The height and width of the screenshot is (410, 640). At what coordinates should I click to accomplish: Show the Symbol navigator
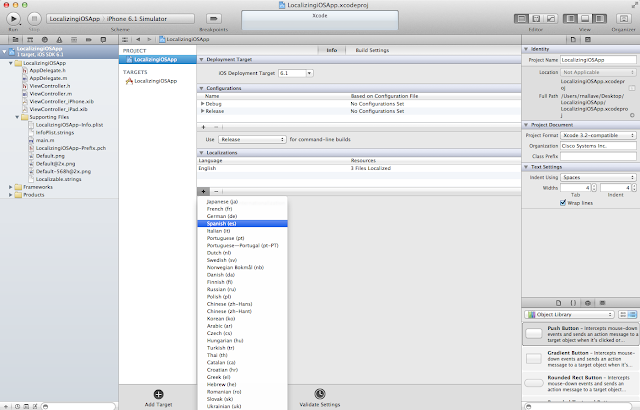[x=30, y=40]
